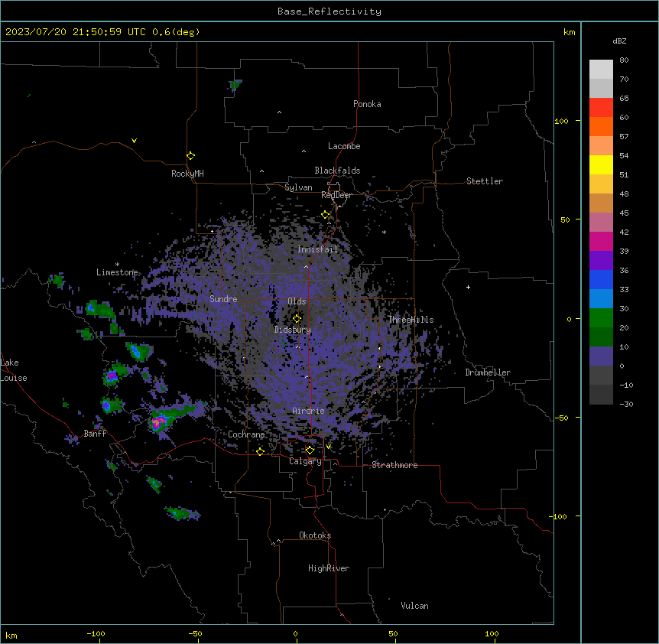Click the Vulcan town label

(415, 606)
